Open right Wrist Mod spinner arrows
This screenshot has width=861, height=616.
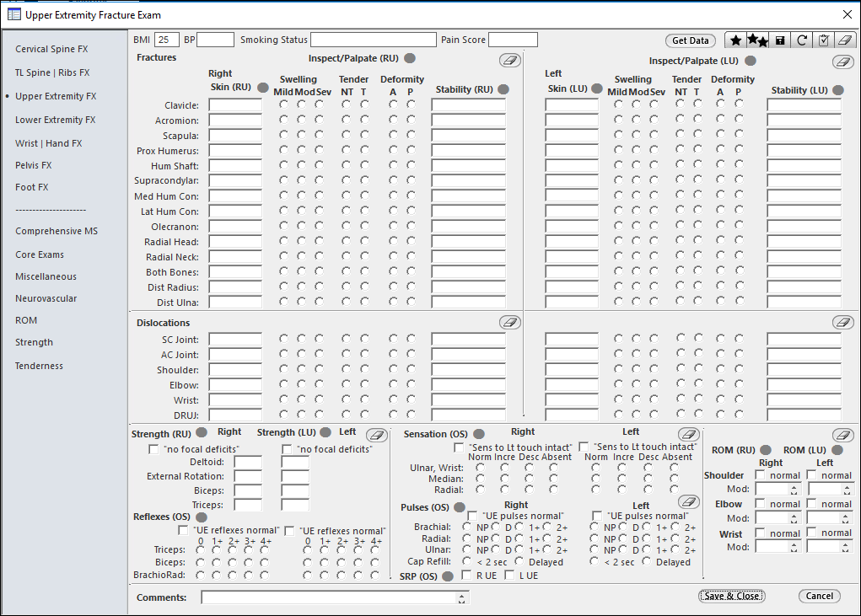[794, 546]
